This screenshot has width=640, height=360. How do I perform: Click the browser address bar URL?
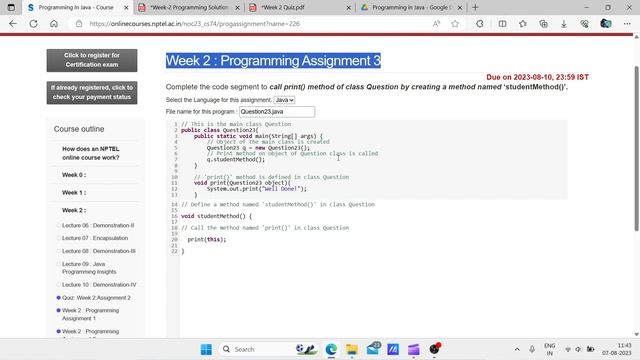tap(195, 24)
